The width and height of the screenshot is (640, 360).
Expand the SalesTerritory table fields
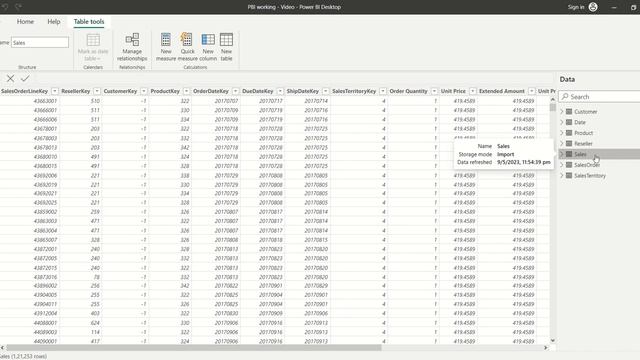coord(562,175)
